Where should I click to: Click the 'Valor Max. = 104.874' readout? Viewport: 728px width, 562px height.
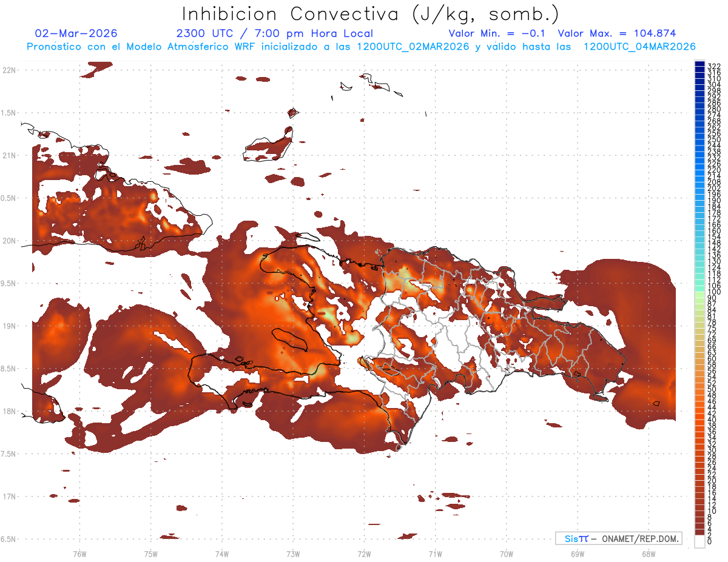pos(617,33)
